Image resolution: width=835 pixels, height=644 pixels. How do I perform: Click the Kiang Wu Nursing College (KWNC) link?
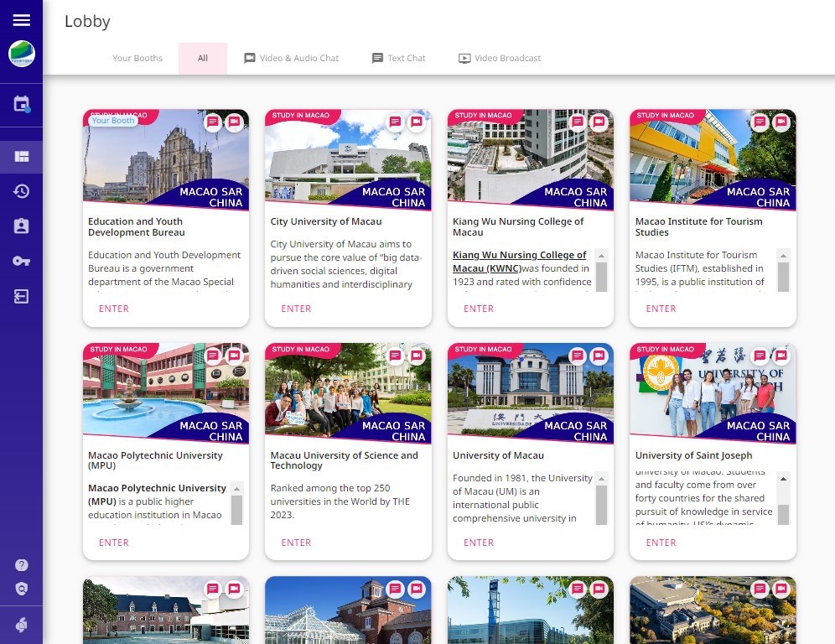coord(519,262)
